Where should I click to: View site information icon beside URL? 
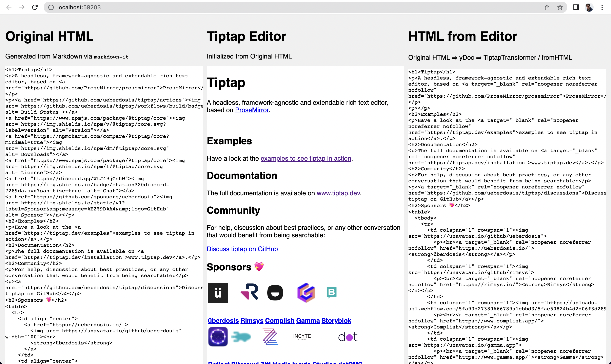pyautogui.click(x=51, y=7)
